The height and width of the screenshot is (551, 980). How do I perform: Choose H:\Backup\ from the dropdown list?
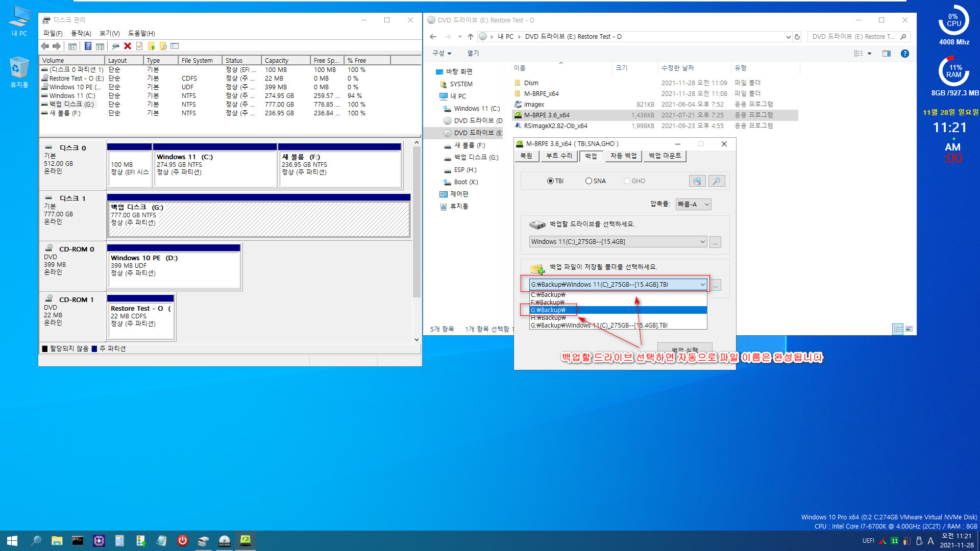[618, 318]
